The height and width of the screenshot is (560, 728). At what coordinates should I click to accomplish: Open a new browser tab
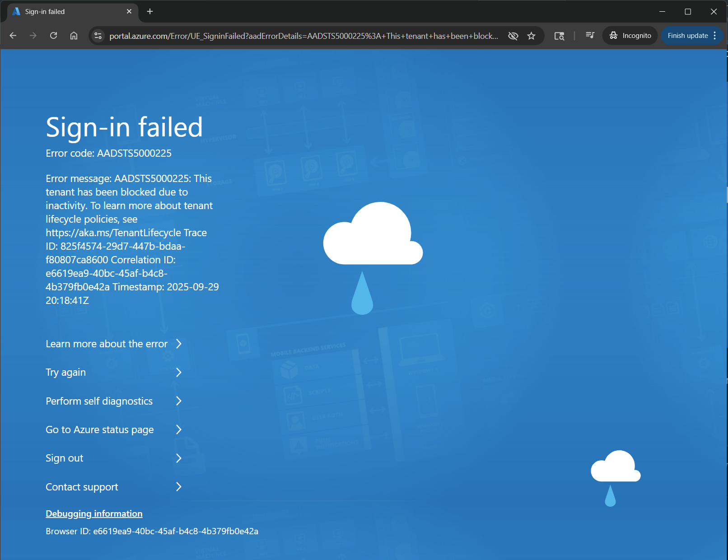[x=150, y=12]
